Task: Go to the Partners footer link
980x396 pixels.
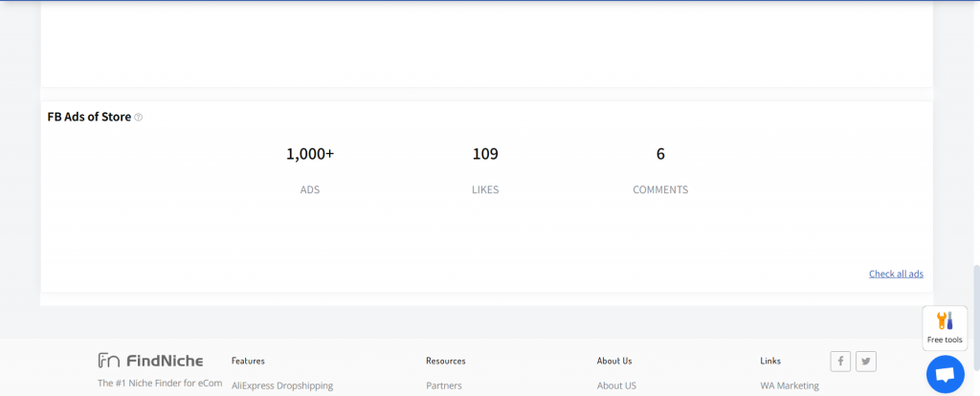Action: point(444,385)
